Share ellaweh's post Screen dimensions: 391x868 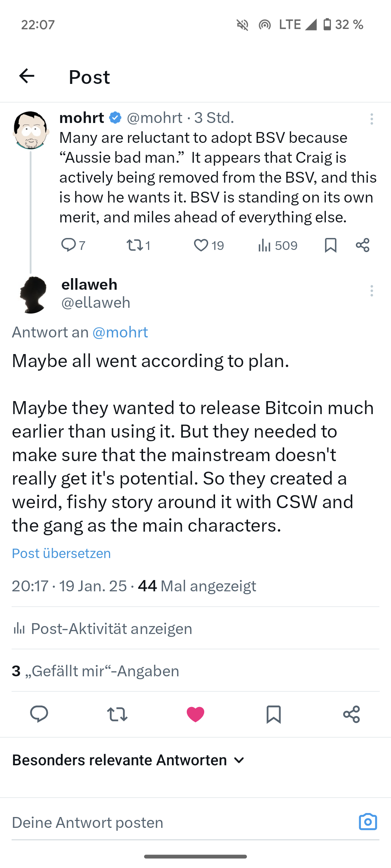[x=351, y=714]
